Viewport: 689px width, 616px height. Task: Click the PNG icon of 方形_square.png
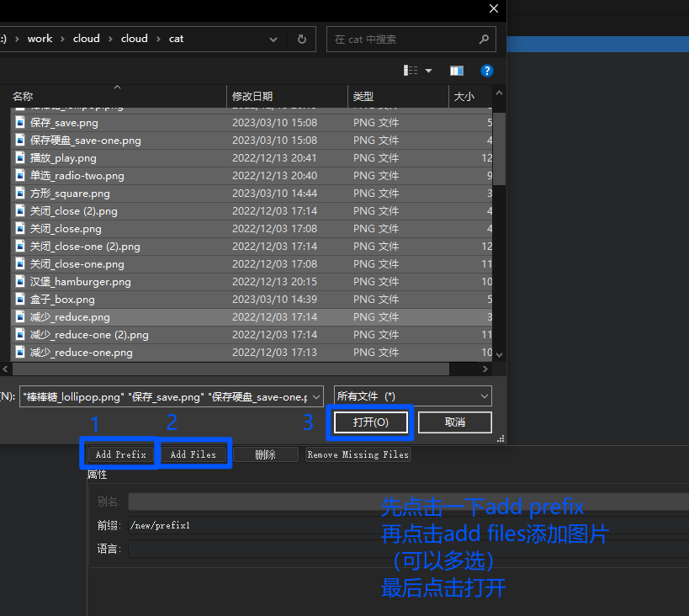point(20,193)
